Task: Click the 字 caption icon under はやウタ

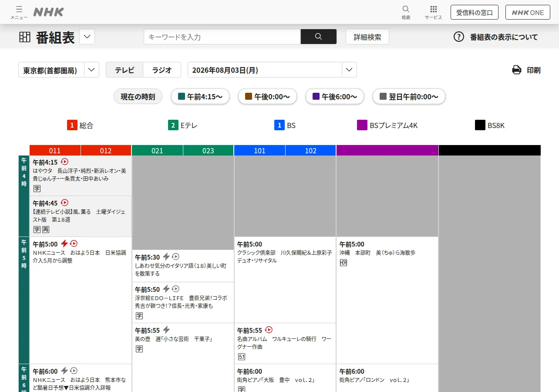Action: 37,189
